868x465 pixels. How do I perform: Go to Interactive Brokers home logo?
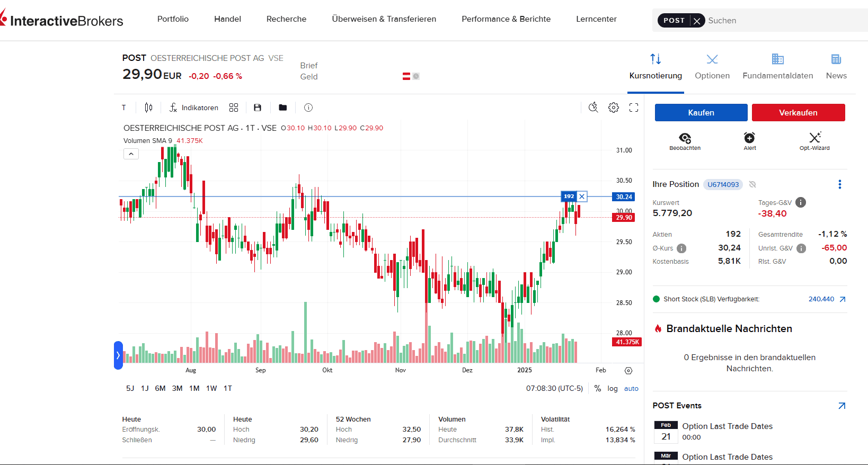(x=61, y=20)
